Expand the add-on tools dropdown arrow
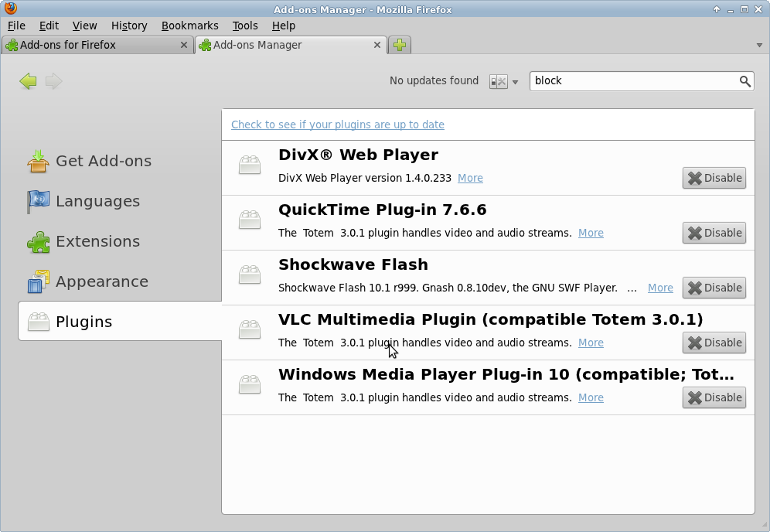Screen dimensions: 770x532 (515, 82)
